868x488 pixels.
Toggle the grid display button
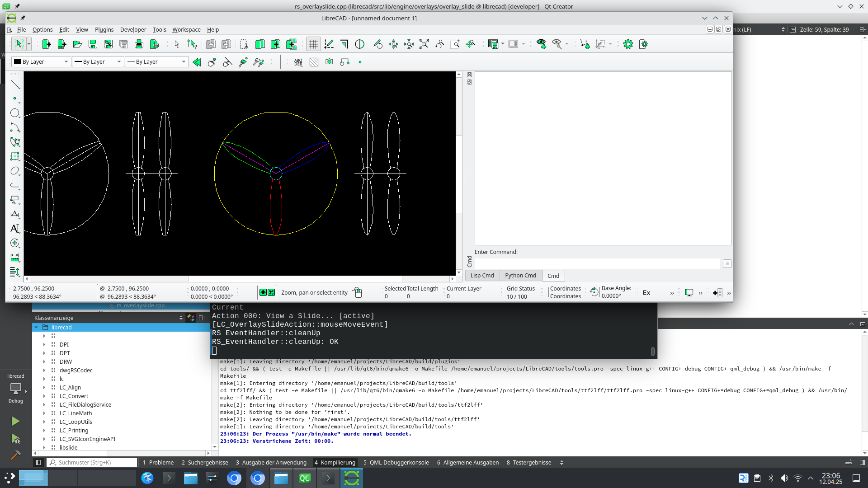point(313,44)
